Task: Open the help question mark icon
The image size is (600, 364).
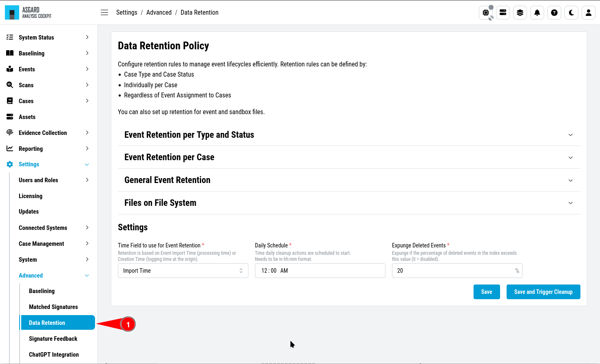Action: [x=554, y=13]
